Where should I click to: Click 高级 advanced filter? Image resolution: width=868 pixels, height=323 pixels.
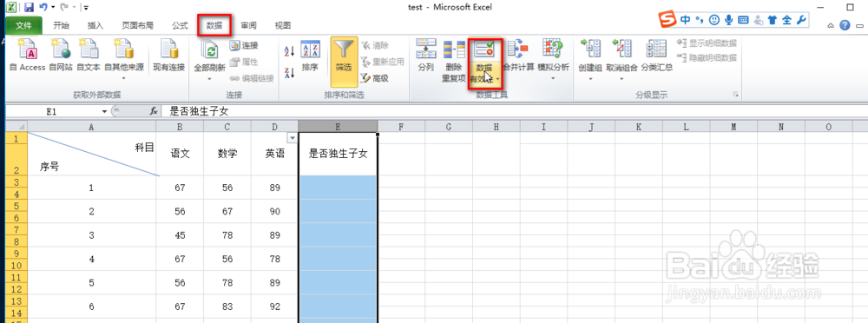[375, 78]
